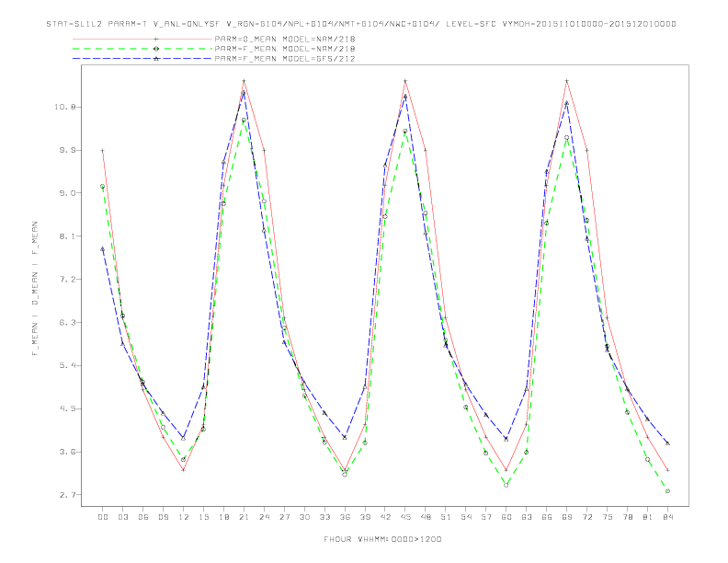Click x-axis forecast hour label 45
The height and width of the screenshot is (563, 728).
coord(405,517)
